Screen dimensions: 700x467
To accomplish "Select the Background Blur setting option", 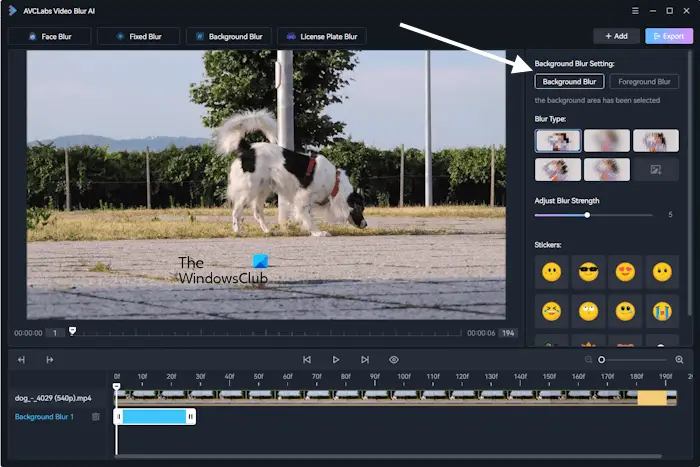I will click(569, 82).
